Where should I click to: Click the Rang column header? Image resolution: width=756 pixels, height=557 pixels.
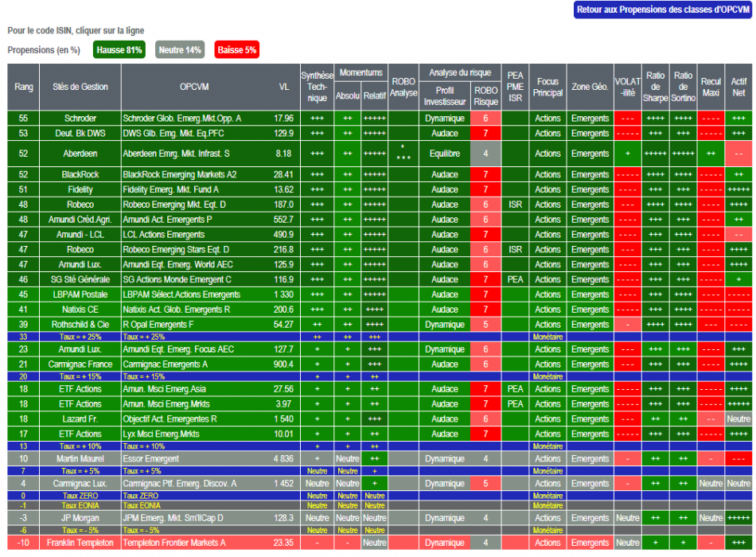pyautogui.click(x=24, y=88)
